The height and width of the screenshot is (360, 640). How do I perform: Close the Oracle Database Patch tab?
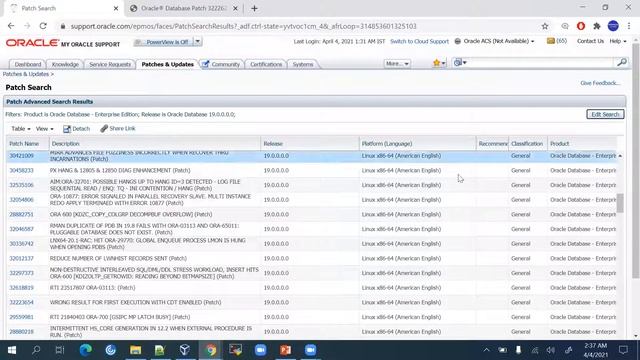point(236,8)
